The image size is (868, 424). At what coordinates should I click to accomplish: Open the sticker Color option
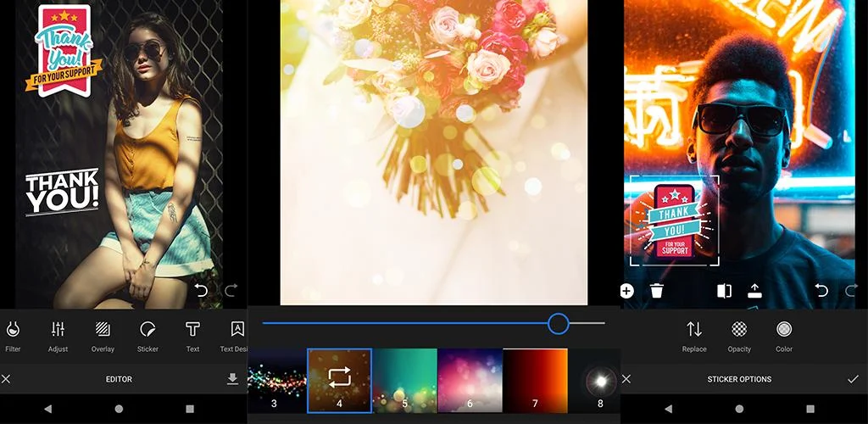(x=784, y=335)
